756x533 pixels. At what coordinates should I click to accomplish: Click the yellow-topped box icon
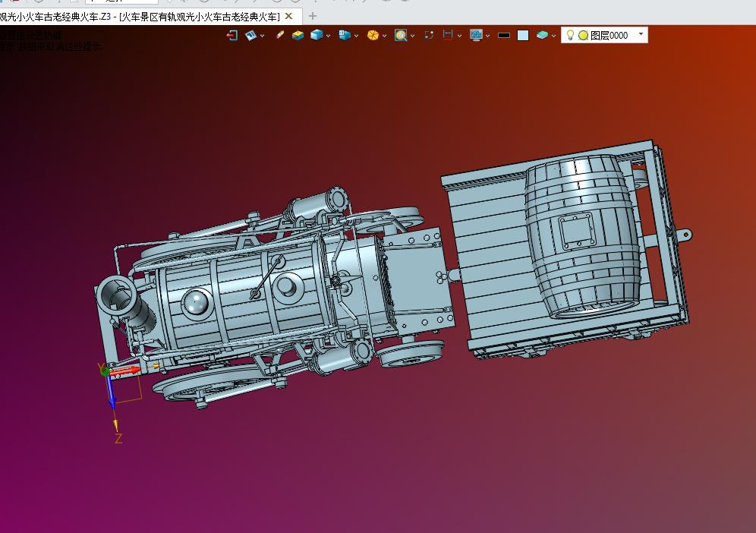(298, 35)
